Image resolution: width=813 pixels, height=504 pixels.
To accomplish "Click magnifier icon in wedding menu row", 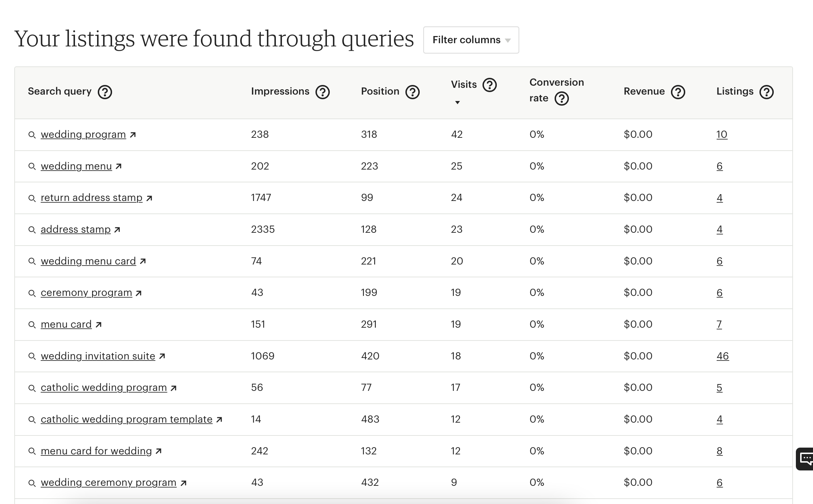I will [32, 167].
